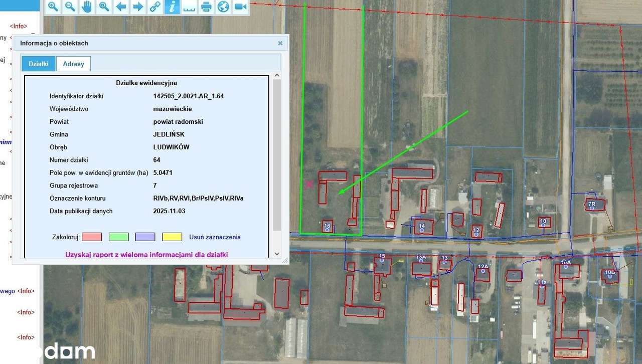Switch to the Adresy tab
Viewport: 642px width, 364px height.
73,64
